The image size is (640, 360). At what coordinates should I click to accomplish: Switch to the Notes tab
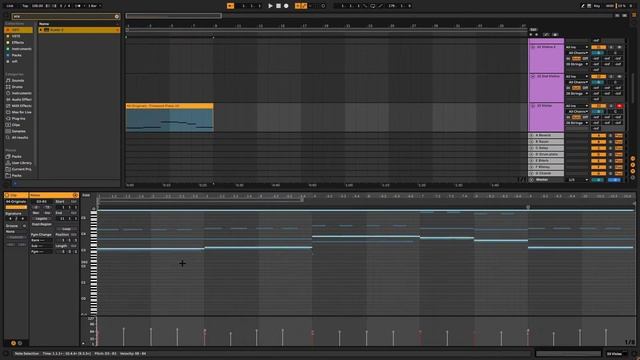pyautogui.click(x=53, y=196)
